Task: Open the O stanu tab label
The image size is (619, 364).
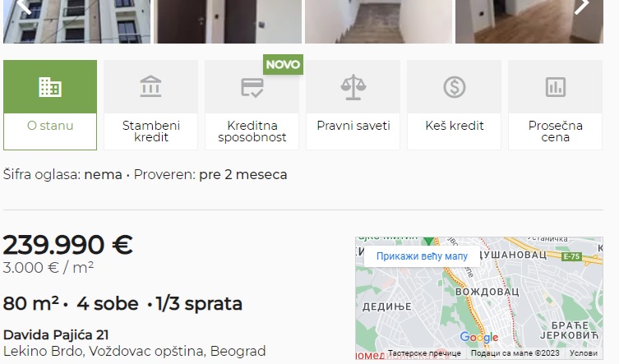Action: pyautogui.click(x=50, y=126)
